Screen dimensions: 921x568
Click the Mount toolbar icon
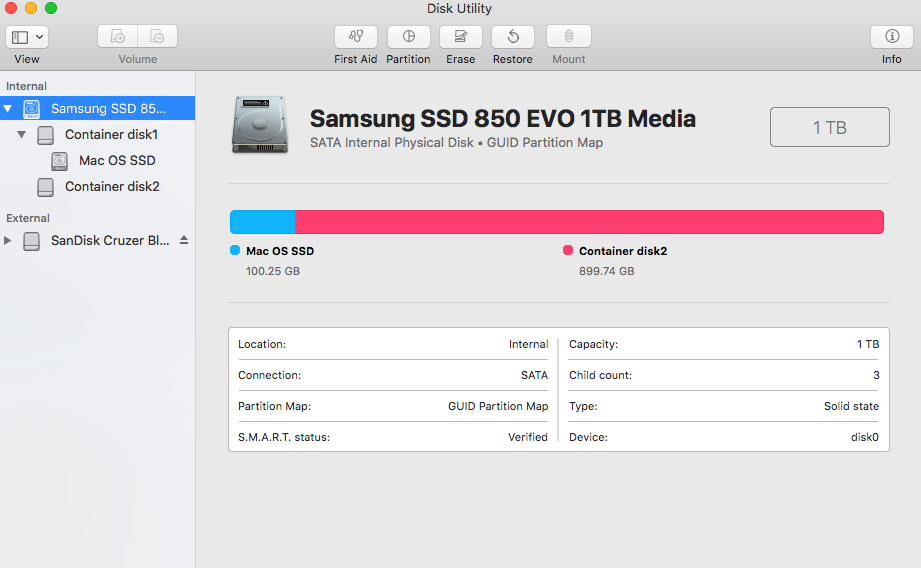[x=569, y=36]
